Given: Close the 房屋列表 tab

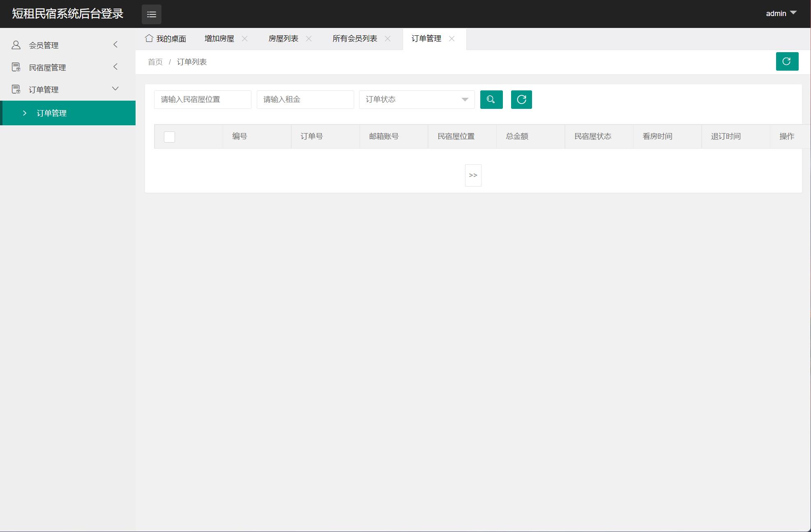Looking at the screenshot, I should click(x=309, y=39).
